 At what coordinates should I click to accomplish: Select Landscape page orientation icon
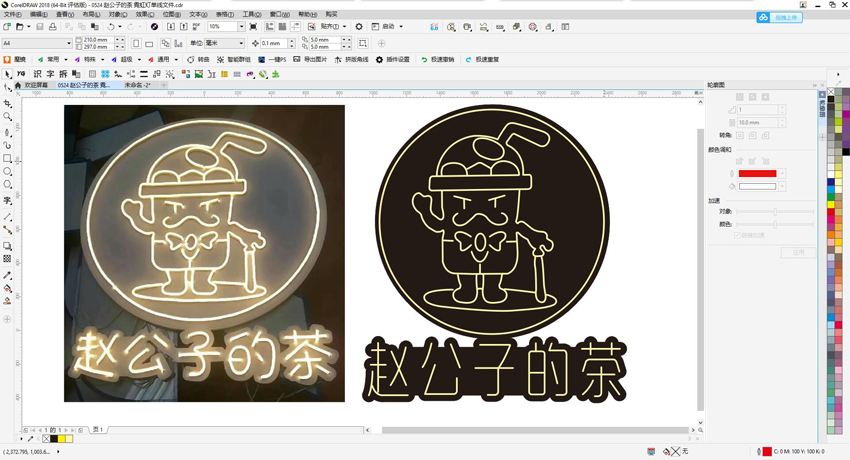pyautogui.click(x=149, y=43)
